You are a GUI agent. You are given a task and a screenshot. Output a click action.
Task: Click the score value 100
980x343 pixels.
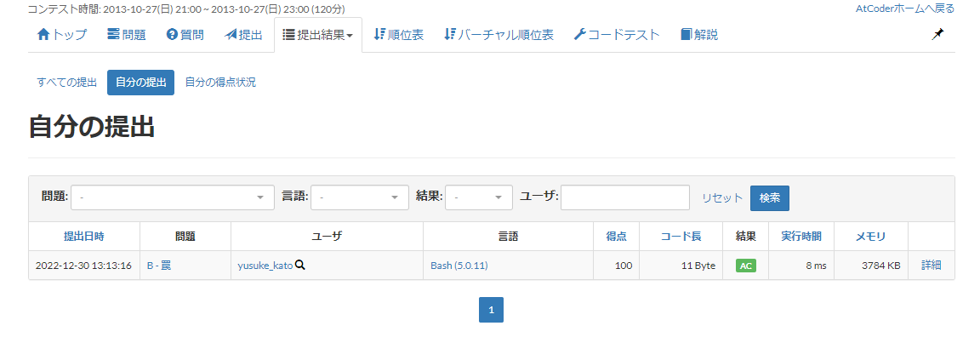[x=623, y=266]
